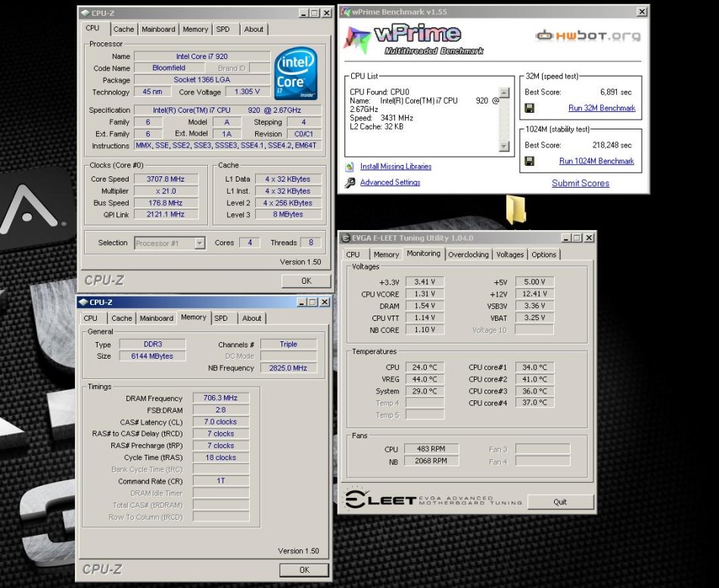Click the Advanced Settings wrench icon
Viewport: 719px width, 588px height.
pos(350,182)
